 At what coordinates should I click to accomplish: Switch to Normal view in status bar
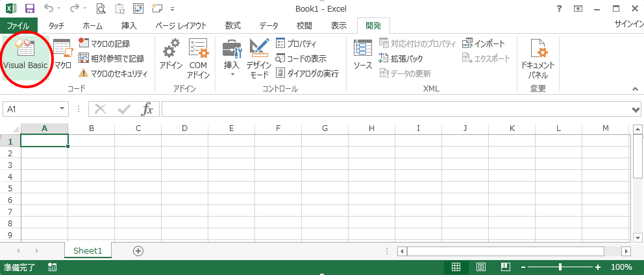click(456, 267)
